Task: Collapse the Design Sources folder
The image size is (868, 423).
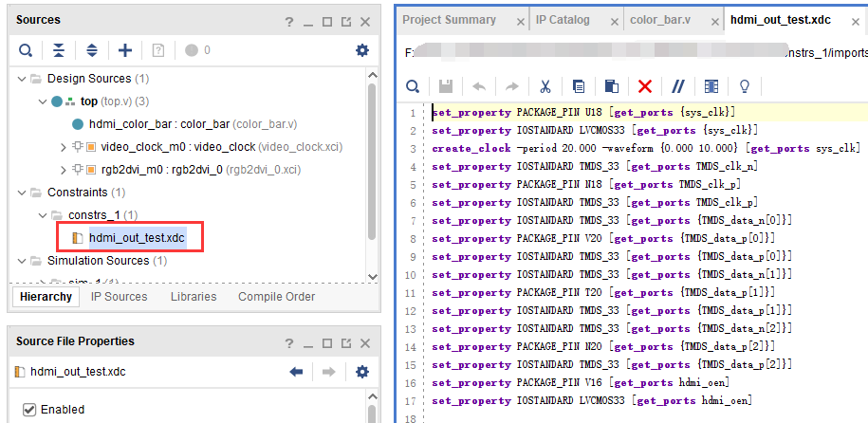Action: pyautogui.click(x=22, y=79)
